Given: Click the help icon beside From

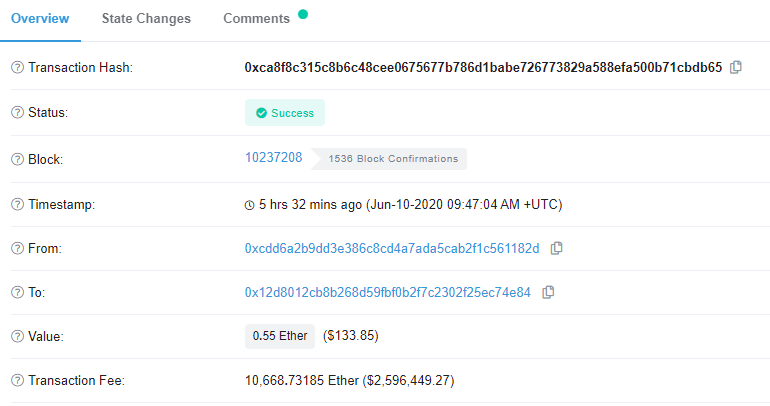Looking at the screenshot, I should click(17, 248).
